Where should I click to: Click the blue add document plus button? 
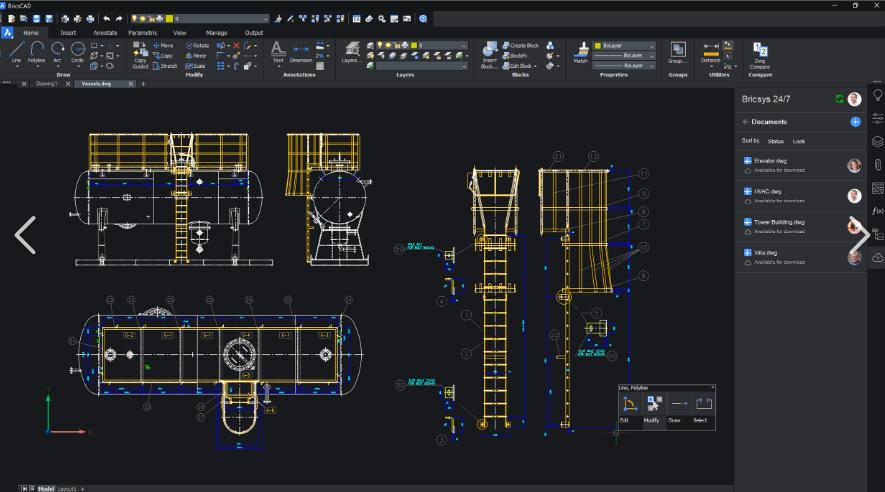tap(855, 122)
